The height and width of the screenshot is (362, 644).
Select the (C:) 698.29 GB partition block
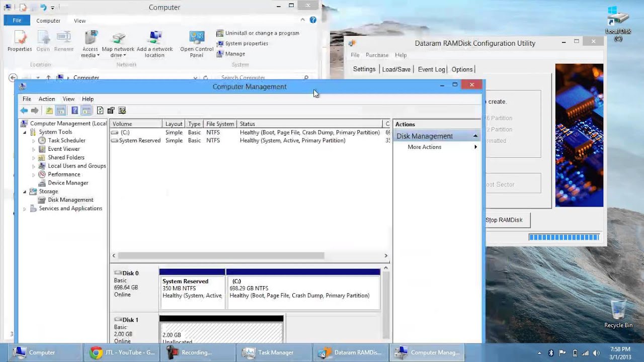(x=303, y=289)
